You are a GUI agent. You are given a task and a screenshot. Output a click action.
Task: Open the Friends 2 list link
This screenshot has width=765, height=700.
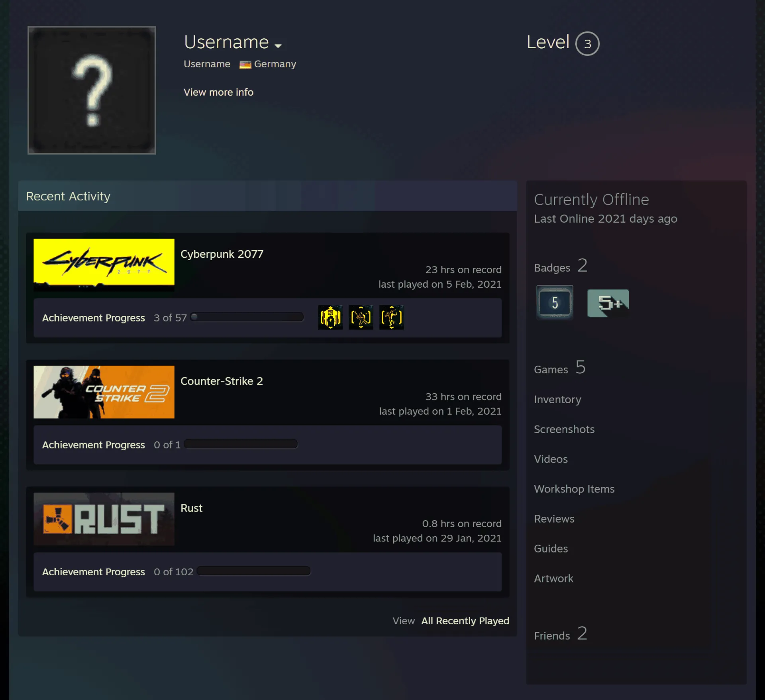pyautogui.click(x=561, y=634)
